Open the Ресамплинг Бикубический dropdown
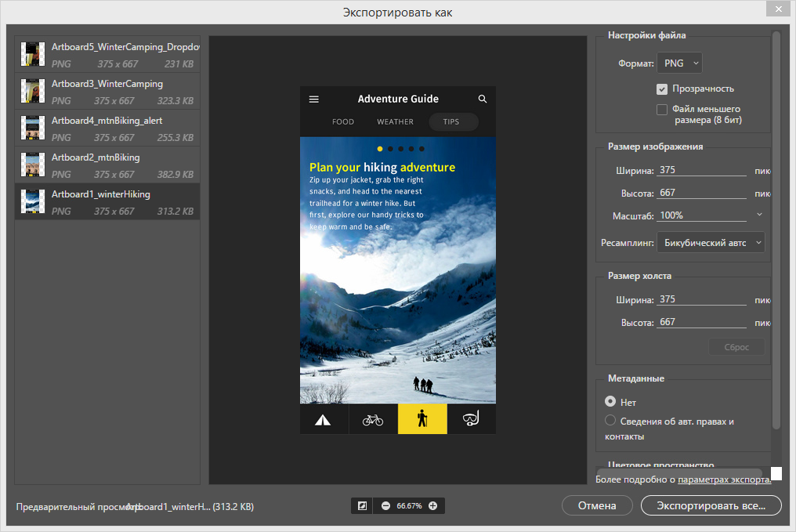Image resolution: width=796 pixels, height=532 pixels. click(x=710, y=243)
